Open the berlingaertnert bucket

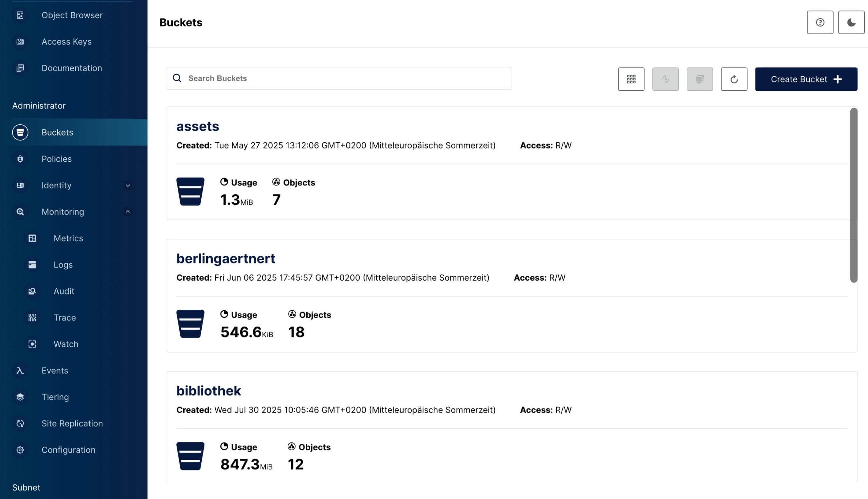226,259
